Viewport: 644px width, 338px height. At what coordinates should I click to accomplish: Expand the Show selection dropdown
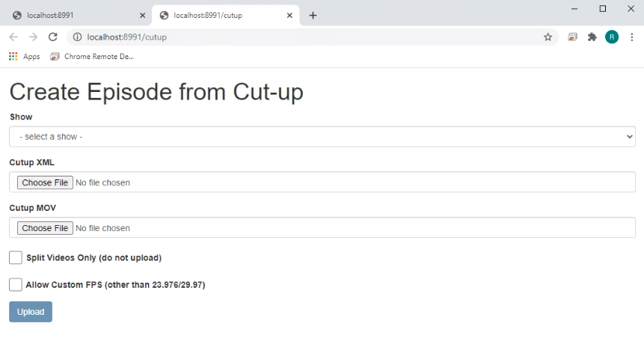(322, 137)
